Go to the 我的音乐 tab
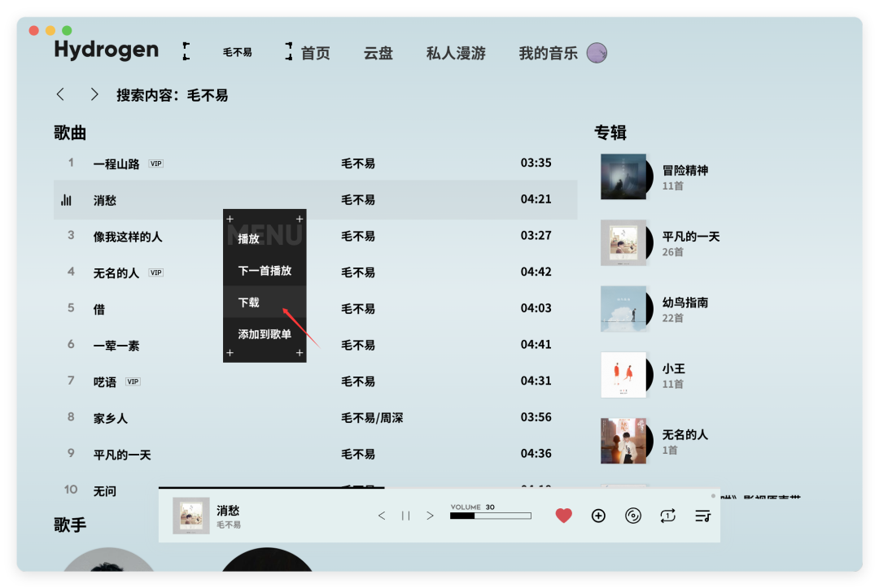 click(549, 53)
